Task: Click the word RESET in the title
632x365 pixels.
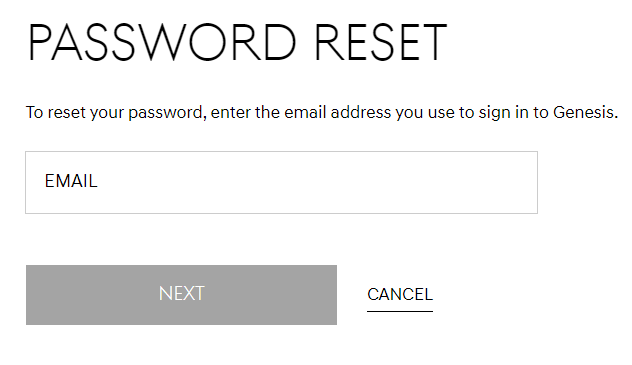Action: pyautogui.click(x=381, y=42)
